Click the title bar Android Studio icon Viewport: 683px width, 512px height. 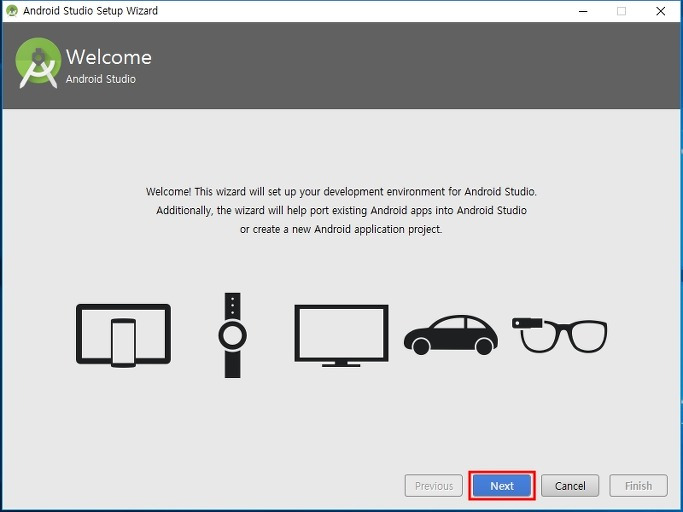pos(12,11)
